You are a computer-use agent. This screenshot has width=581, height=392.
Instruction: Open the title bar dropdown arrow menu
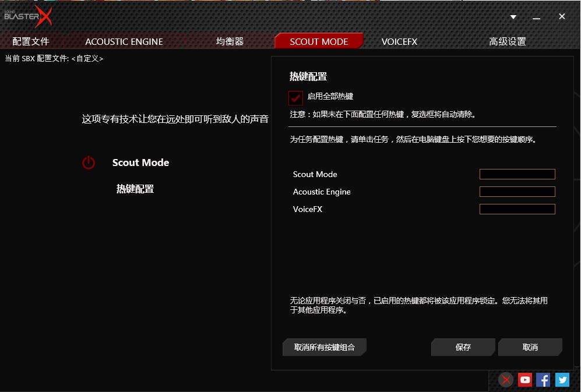point(513,17)
